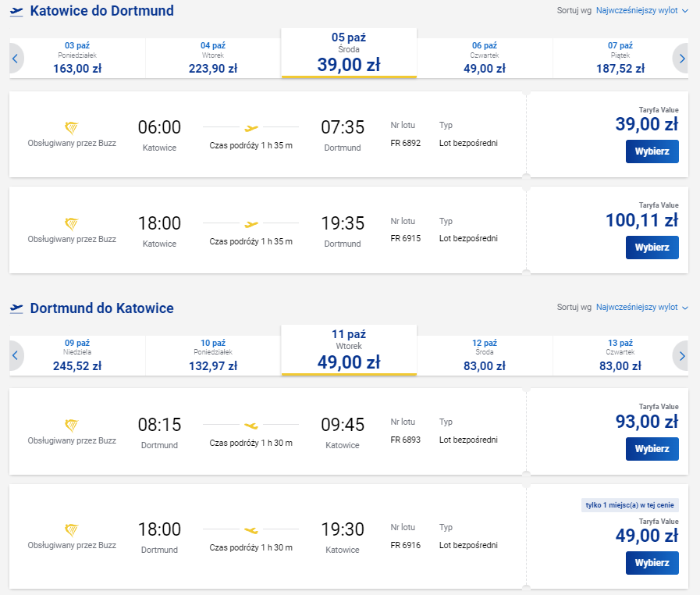
Task: Select the Buzz harp logo on the 06:00 flight
Action: (72, 126)
